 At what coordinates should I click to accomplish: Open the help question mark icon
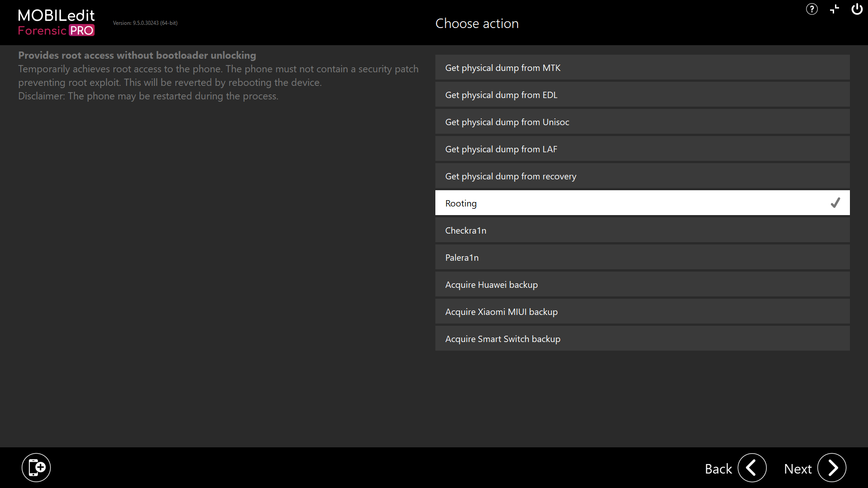(811, 9)
